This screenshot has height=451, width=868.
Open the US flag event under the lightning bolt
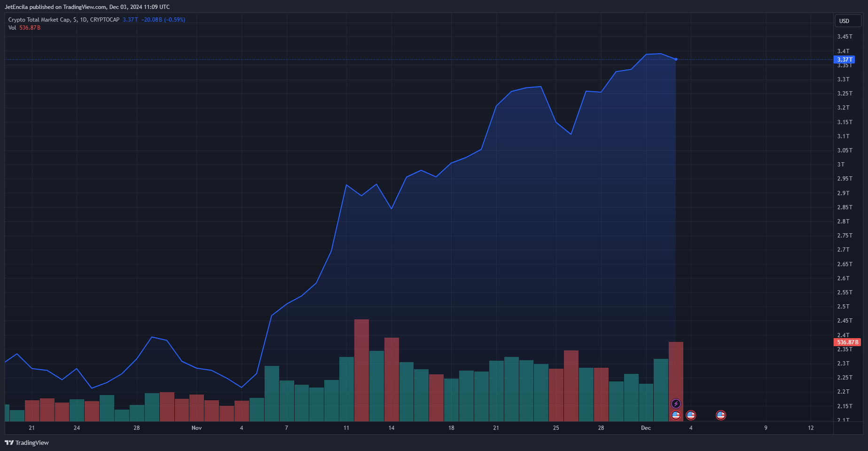click(676, 415)
